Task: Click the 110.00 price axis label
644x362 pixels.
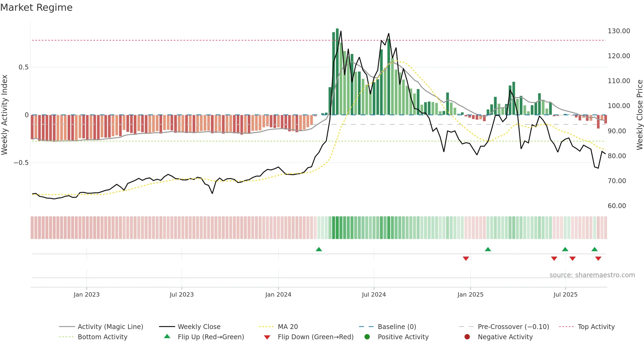Action: (619, 81)
